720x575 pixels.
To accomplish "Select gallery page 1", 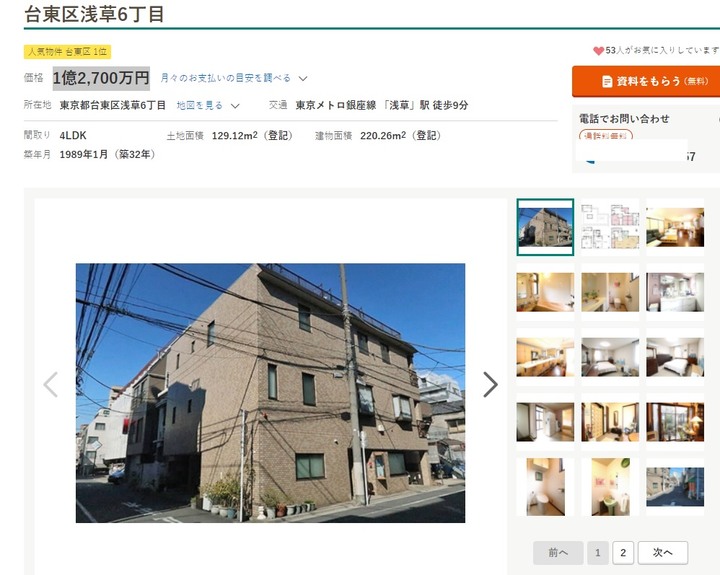I will click(x=597, y=552).
